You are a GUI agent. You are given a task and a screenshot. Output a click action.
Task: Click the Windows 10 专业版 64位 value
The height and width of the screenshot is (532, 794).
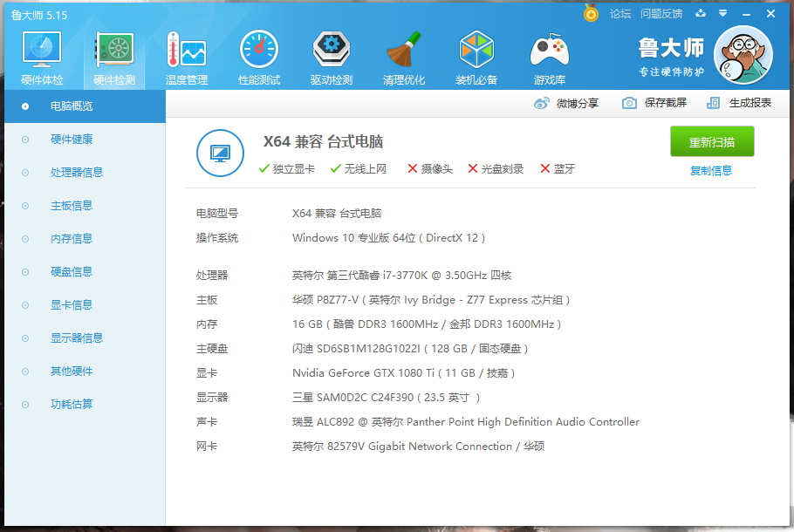pyautogui.click(x=388, y=238)
